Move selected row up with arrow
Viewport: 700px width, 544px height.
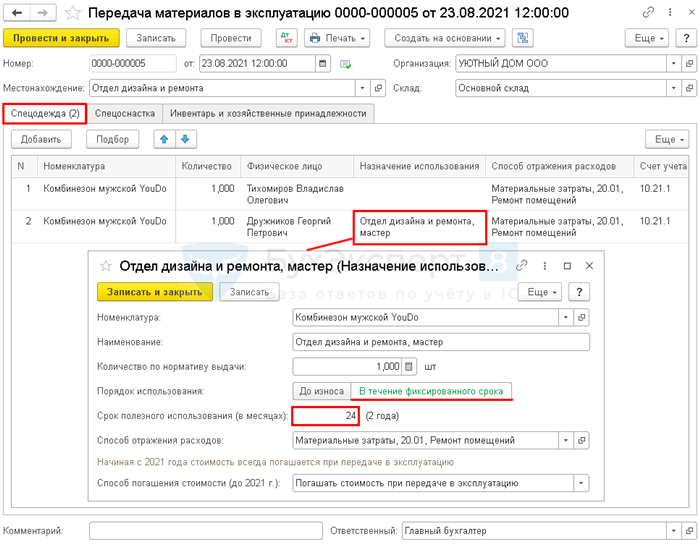coord(162,139)
